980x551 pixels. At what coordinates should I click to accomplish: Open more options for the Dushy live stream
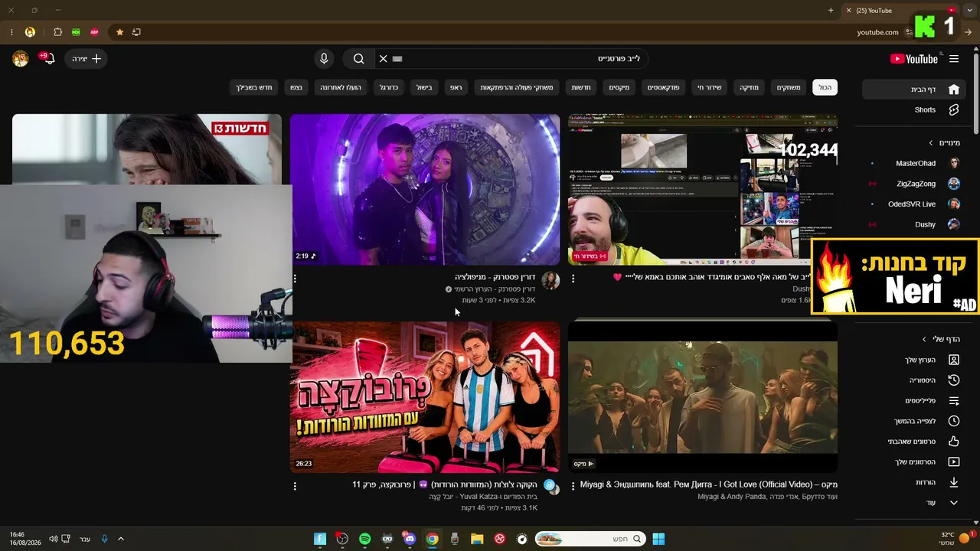coord(573,279)
